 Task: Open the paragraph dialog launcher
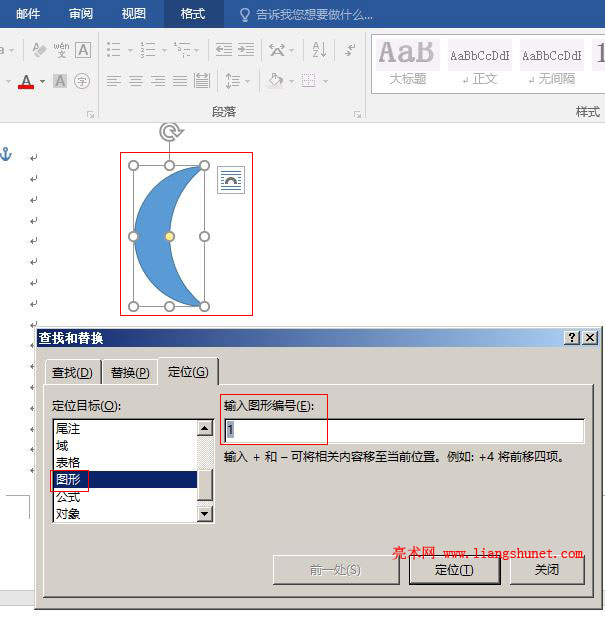click(357, 114)
